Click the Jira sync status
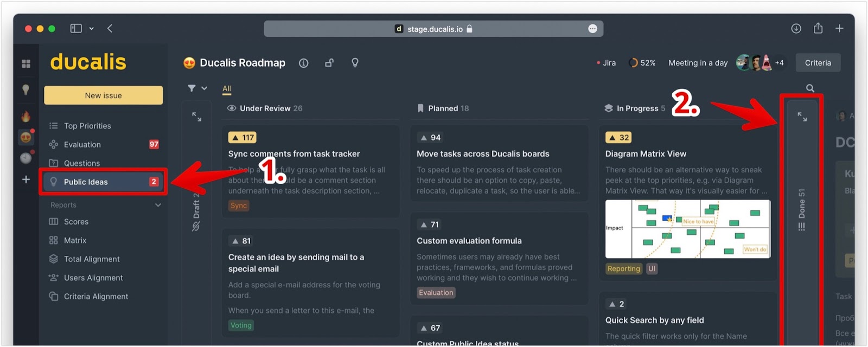 (606, 63)
